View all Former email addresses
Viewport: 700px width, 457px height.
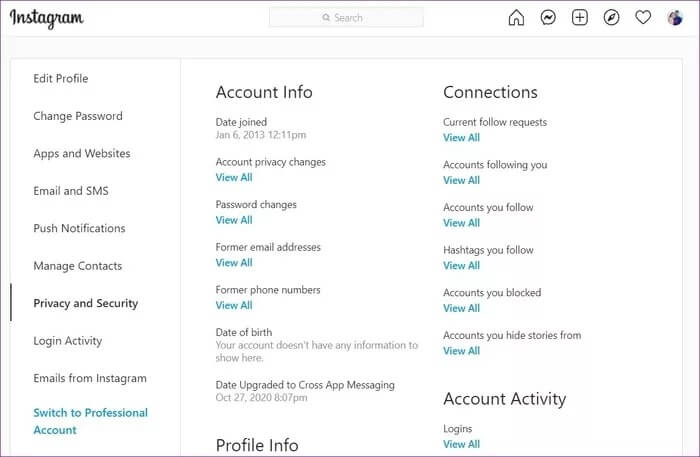(234, 263)
